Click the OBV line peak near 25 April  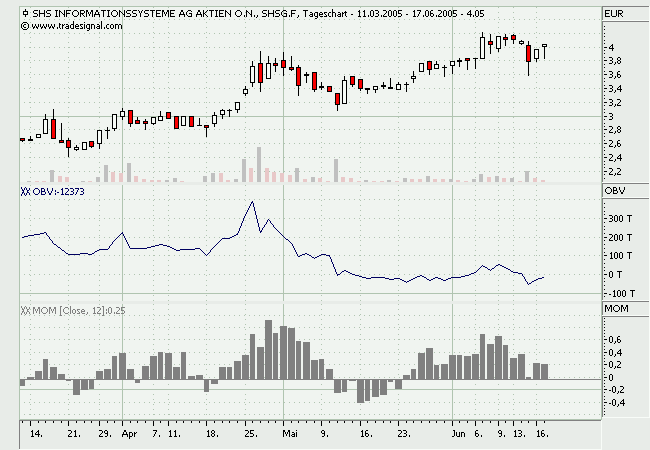pyautogui.click(x=253, y=202)
